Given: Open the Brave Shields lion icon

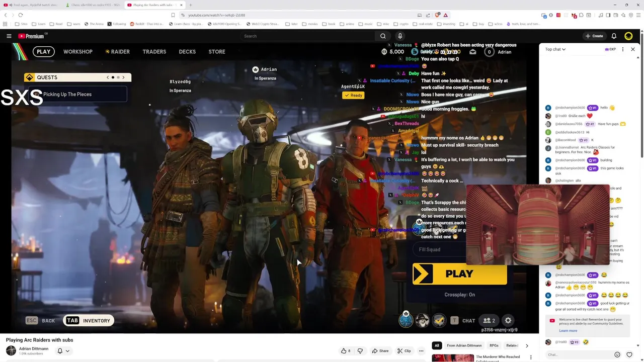Looking at the screenshot, I should coord(437,15).
